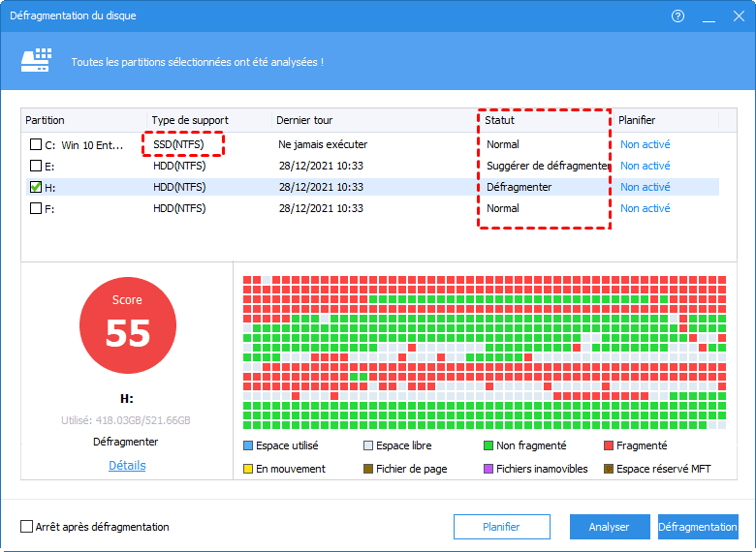The width and height of the screenshot is (756, 552).
Task: Click the Suggérer de défragmenter status
Action: pyautogui.click(x=549, y=166)
